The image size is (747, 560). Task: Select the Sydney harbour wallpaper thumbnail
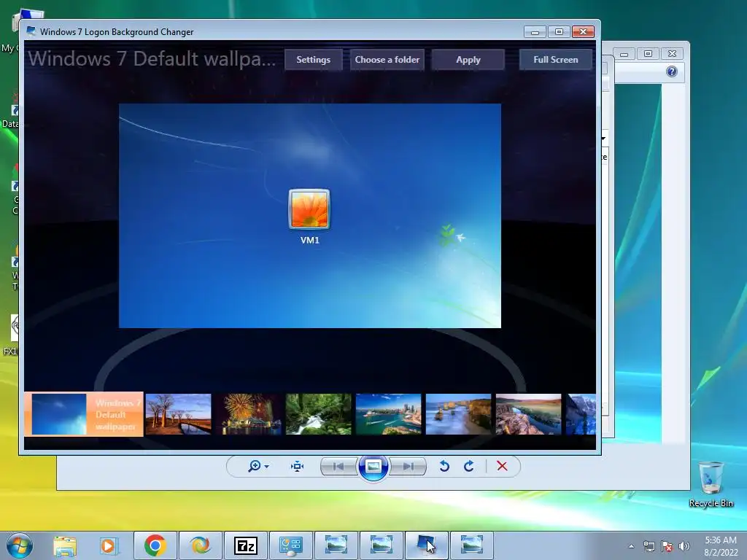point(388,414)
